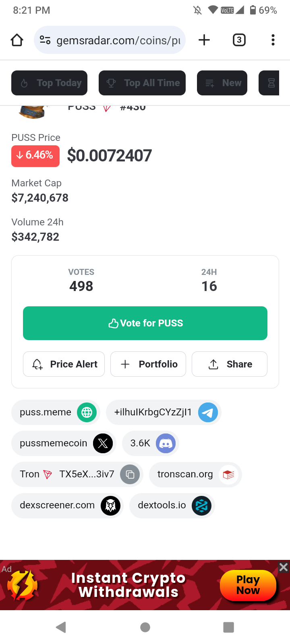Open the Telegram channel icon
Viewport: 290px width, 644px height.
(208, 413)
